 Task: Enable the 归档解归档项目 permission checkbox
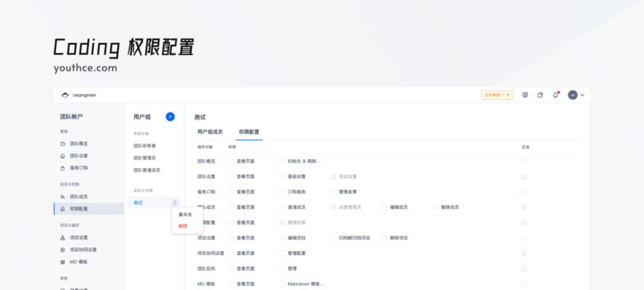tap(333, 238)
